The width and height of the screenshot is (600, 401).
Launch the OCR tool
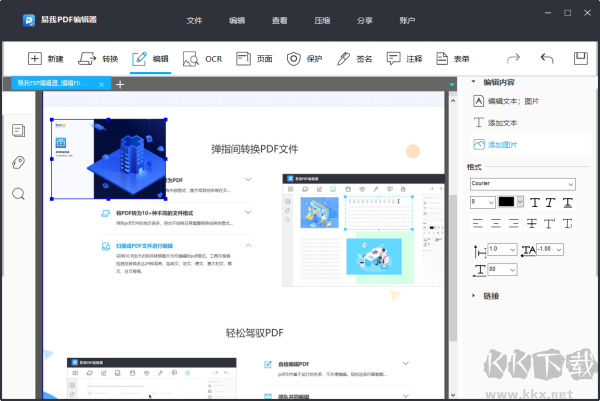pyautogui.click(x=202, y=59)
